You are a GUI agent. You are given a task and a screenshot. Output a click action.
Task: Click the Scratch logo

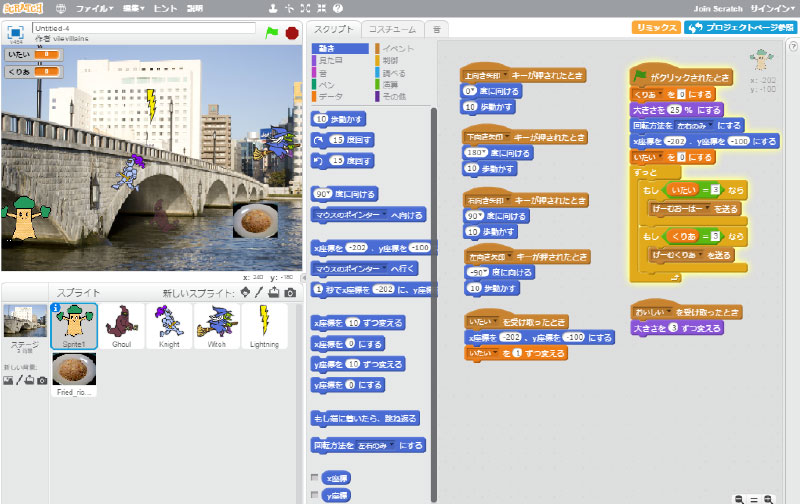22,8
